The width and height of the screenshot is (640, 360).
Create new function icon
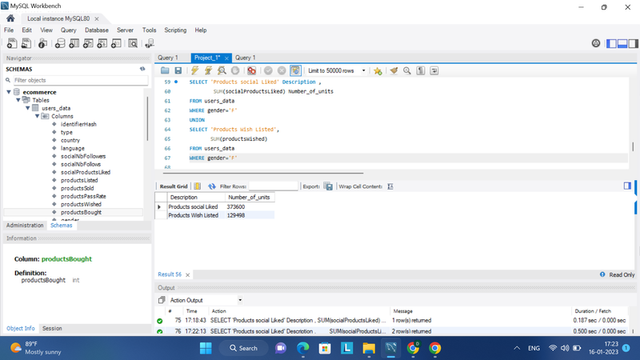tap(116, 43)
